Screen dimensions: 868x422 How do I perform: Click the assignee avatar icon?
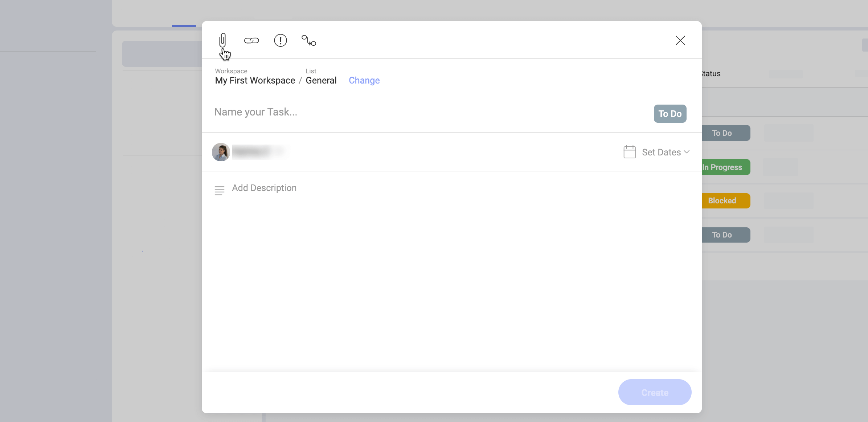point(221,152)
